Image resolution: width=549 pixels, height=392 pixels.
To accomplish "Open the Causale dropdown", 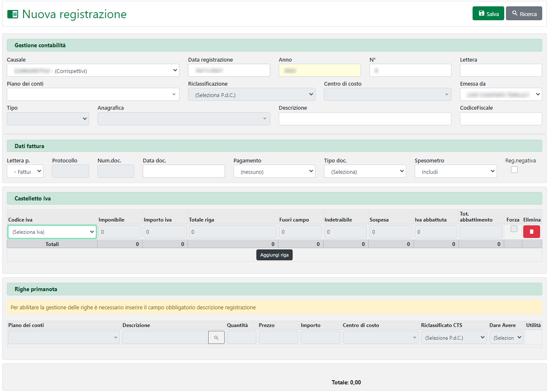I will point(93,70).
